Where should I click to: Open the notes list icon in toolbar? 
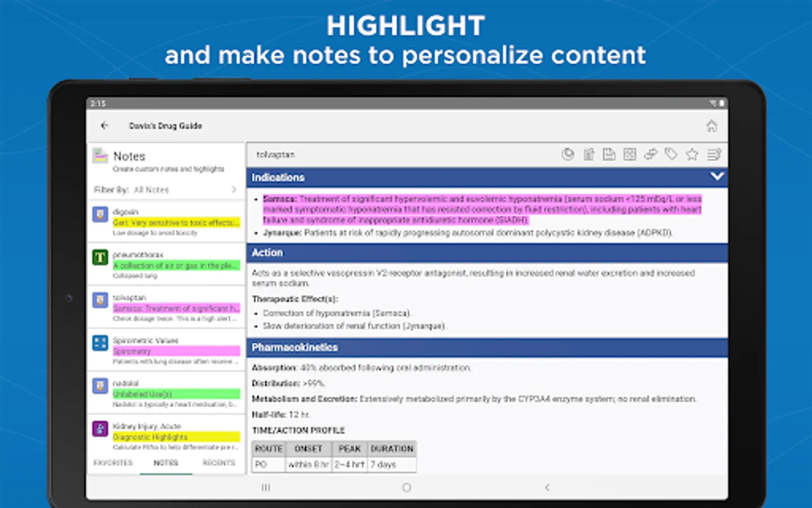click(714, 154)
